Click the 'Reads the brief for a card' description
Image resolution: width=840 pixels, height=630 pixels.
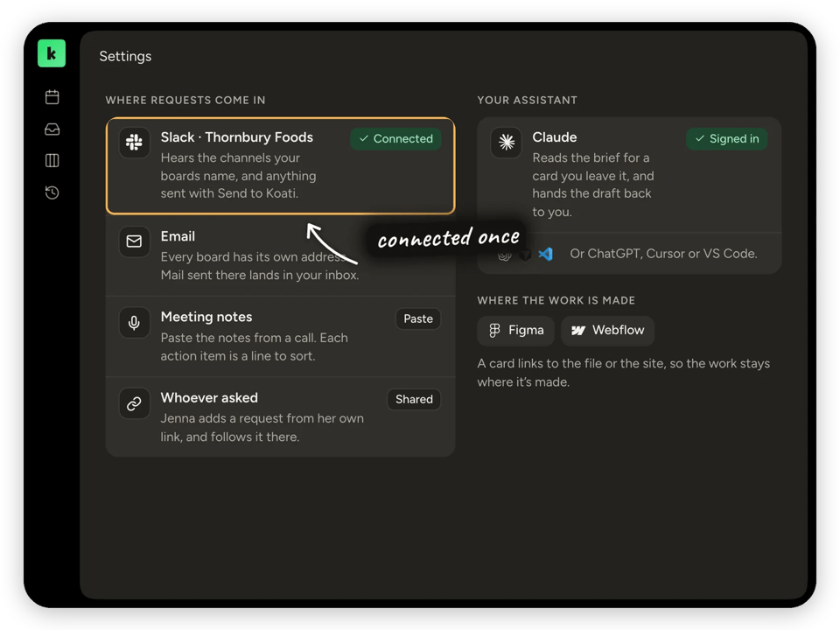[x=593, y=185]
